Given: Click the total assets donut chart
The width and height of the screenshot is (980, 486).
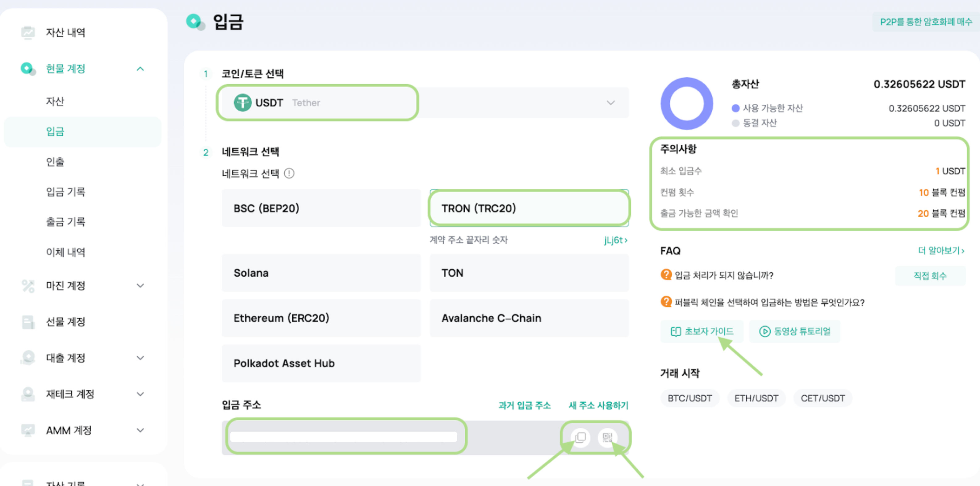Looking at the screenshot, I should point(686,103).
